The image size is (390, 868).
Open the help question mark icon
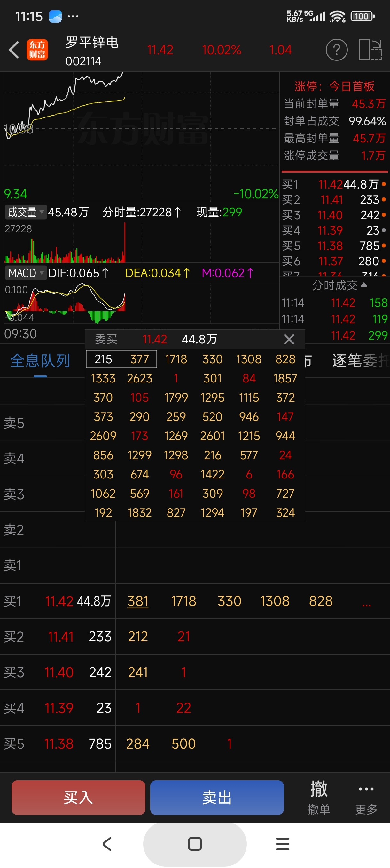tap(337, 50)
